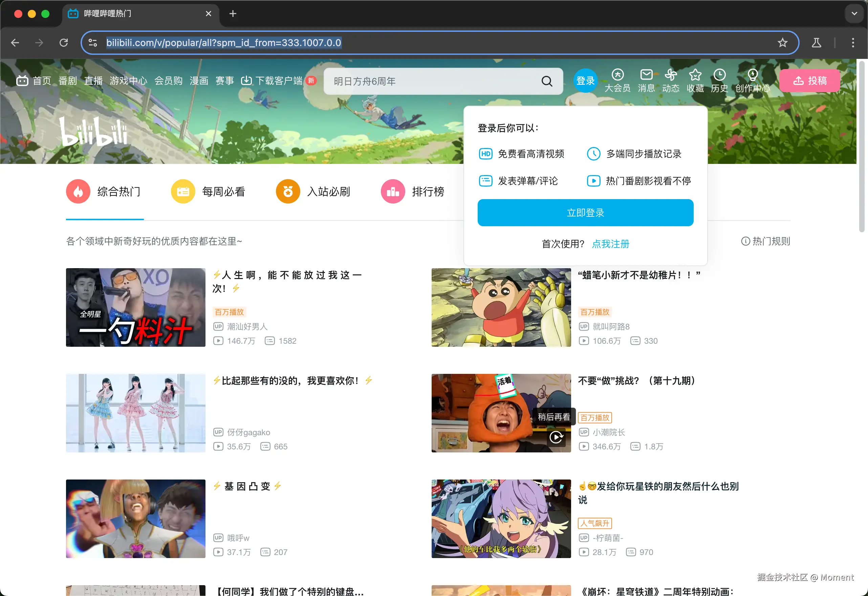Open 收藏 star icon
This screenshot has height=596, width=868.
[x=695, y=75]
